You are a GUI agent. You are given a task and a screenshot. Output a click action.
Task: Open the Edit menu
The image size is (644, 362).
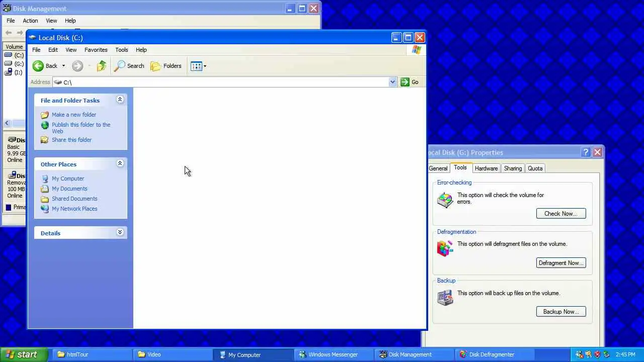tap(53, 50)
